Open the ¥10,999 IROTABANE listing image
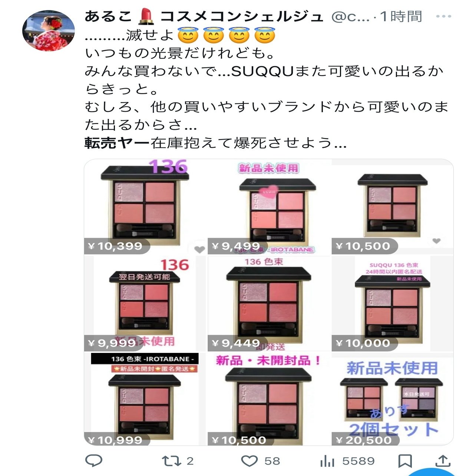Viewport: 476px width, 476px height. tap(145, 399)
